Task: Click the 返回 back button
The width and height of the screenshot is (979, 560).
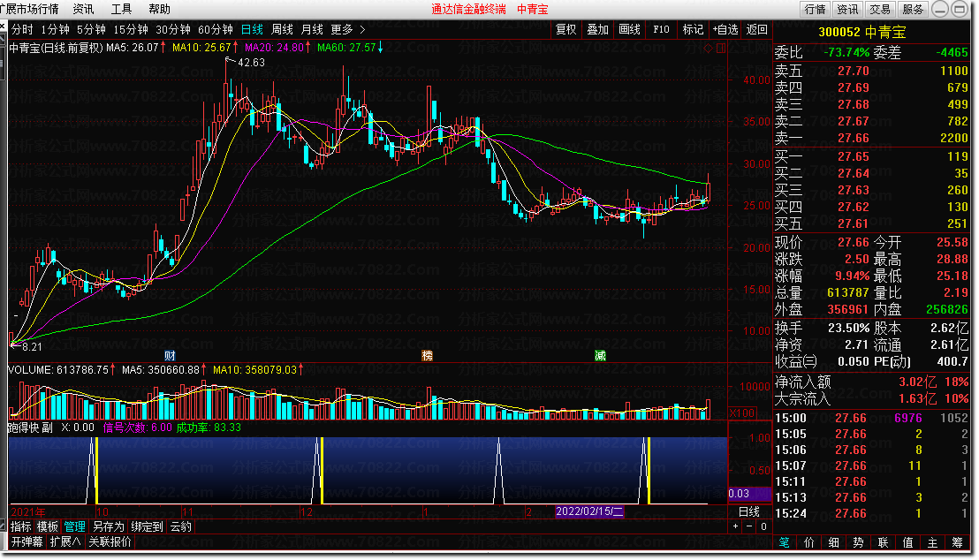Action: tap(756, 29)
